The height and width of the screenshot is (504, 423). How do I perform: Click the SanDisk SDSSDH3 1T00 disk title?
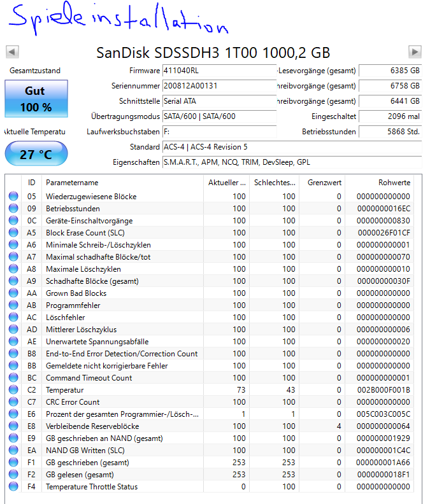(x=213, y=52)
